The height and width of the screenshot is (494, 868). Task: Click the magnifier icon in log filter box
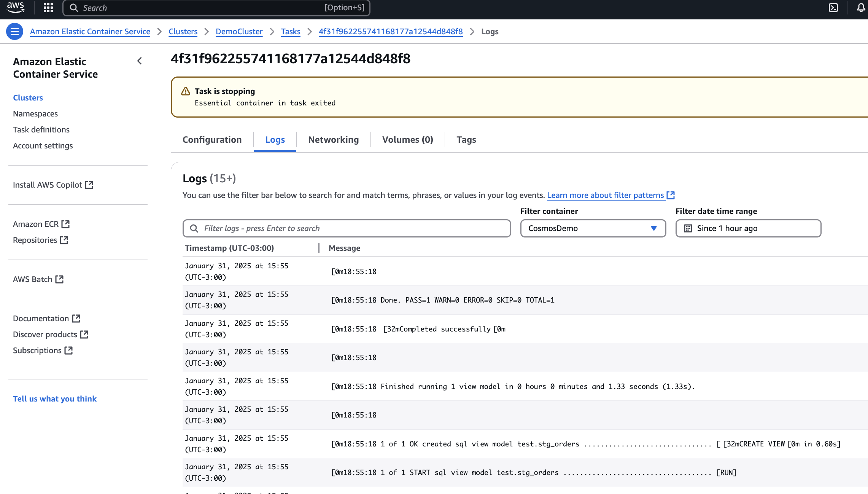coord(194,228)
